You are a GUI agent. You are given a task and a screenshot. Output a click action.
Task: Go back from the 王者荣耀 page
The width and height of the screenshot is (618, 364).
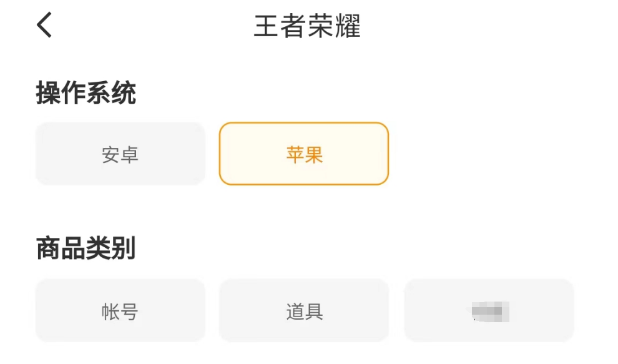click(44, 26)
